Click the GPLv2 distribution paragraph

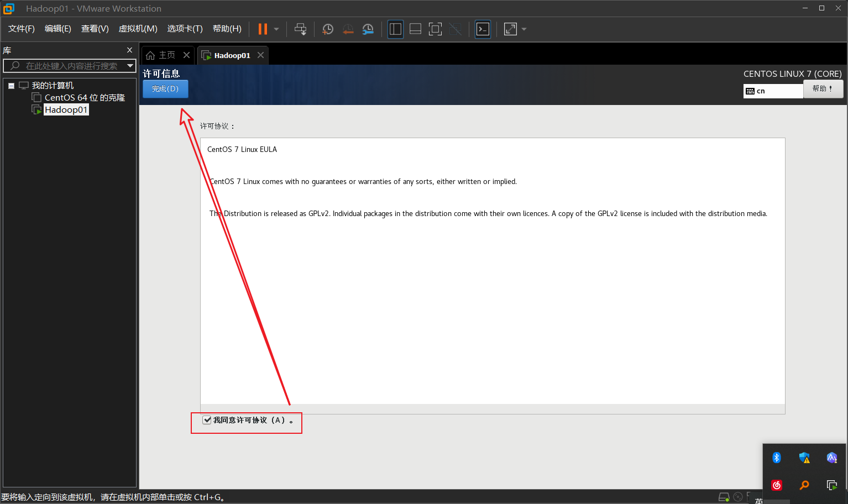(x=488, y=214)
